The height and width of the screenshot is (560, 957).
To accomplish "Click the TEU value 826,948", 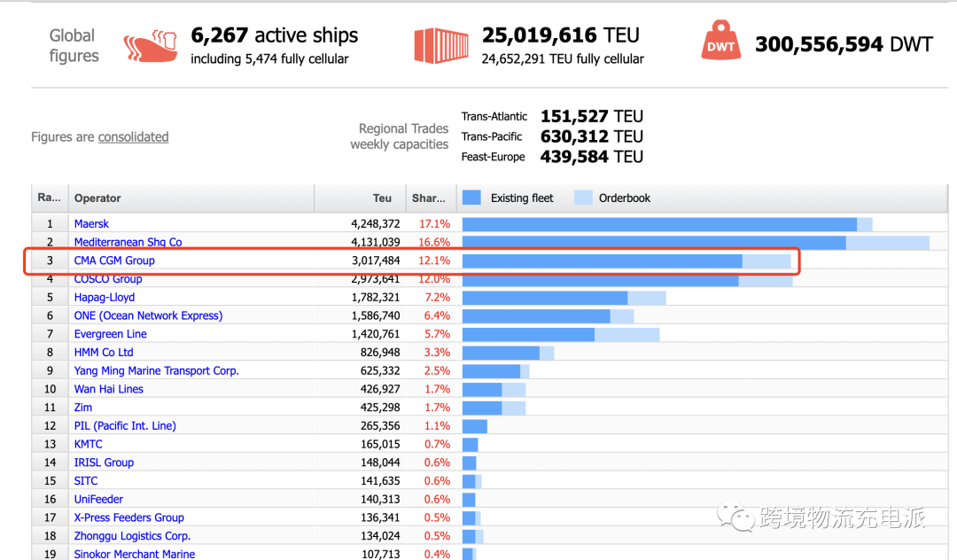I will coord(380,352).
